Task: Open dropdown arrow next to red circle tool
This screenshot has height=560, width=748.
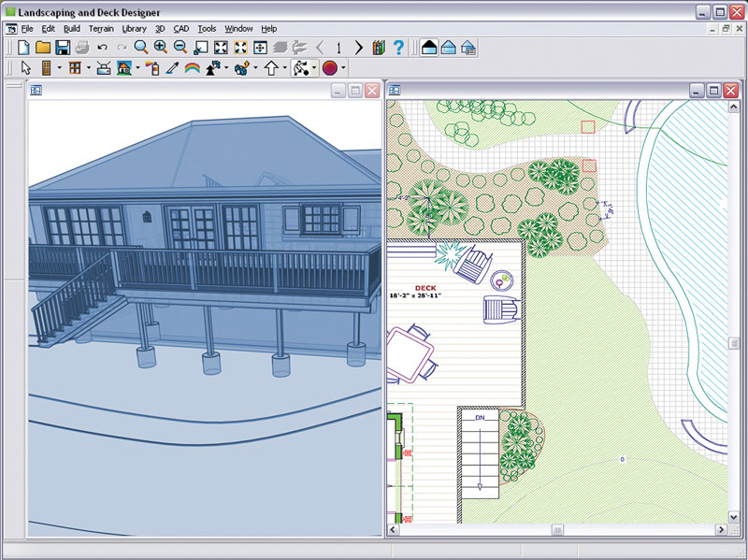Action: 343,68
